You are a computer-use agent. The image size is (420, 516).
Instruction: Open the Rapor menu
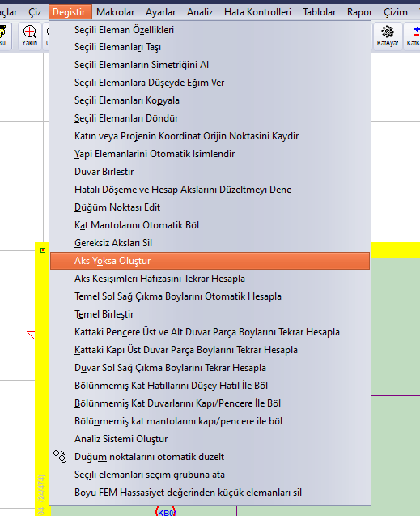point(359,12)
